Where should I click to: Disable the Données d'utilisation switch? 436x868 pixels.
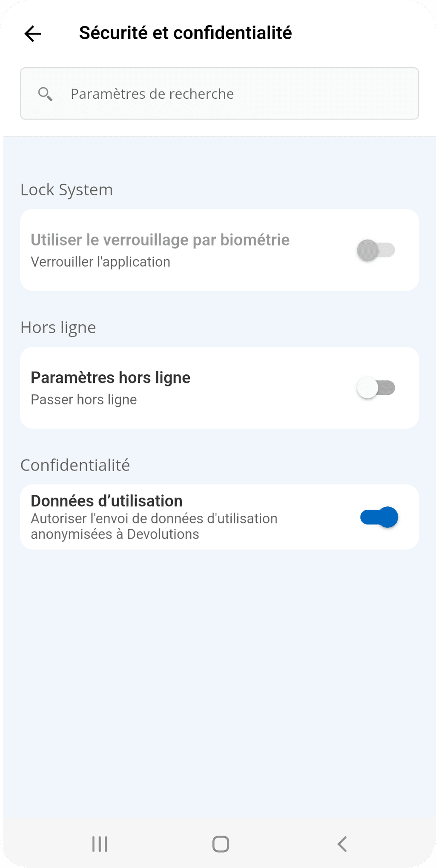[x=379, y=517]
